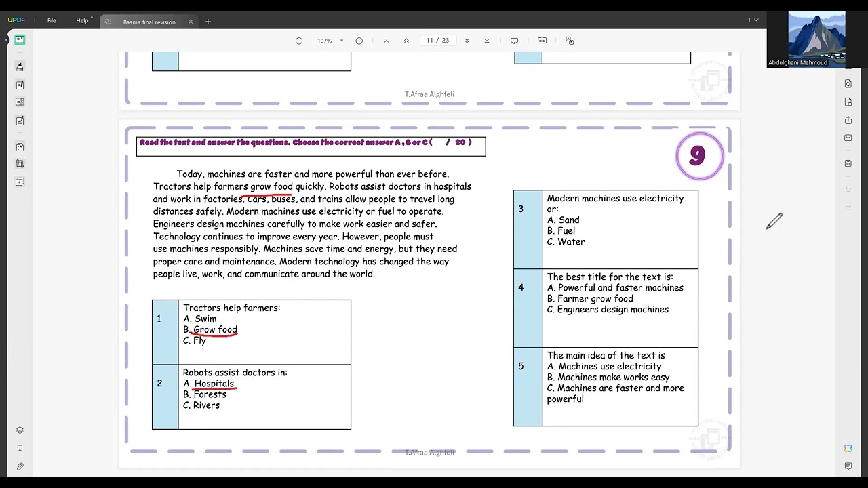Open the Convert PDF icon on right sidebar
The image size is (868, 488).
(848, 83)
